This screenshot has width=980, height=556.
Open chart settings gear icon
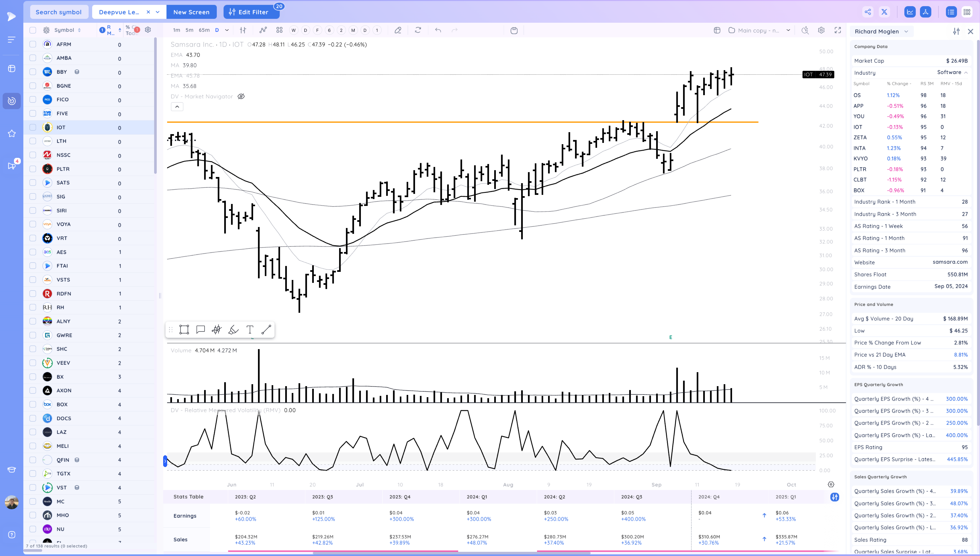point(821,30)
